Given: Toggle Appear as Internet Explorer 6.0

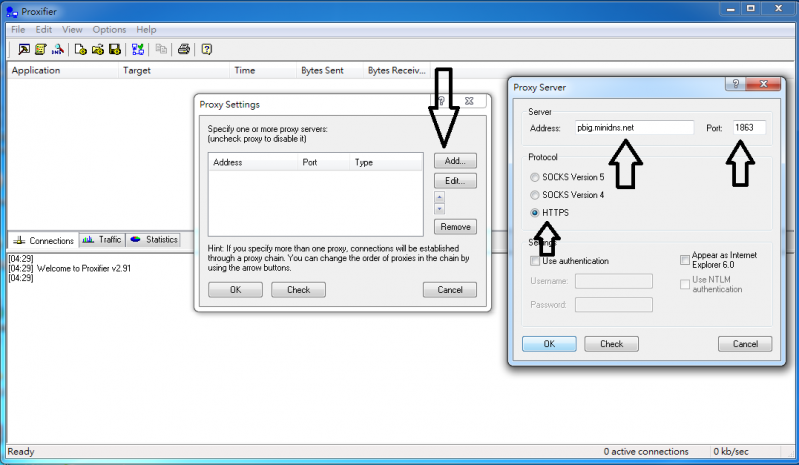Looking at the screenshot, I should [x=685, y=260].
